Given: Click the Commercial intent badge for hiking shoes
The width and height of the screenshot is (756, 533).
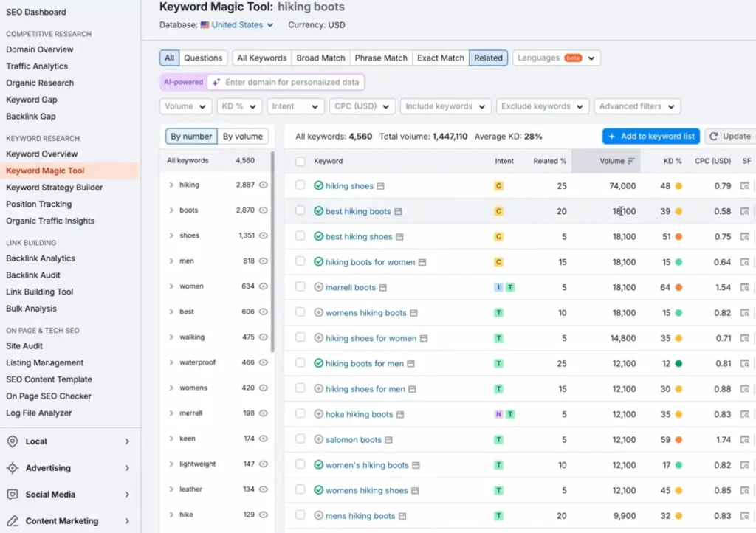Looking at the screenshot, I should pos(498,186).
